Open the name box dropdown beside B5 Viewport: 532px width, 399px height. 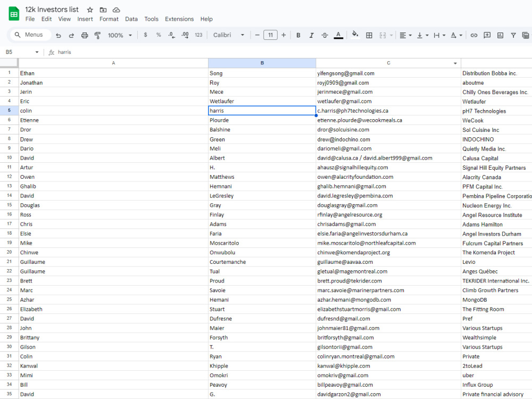point(37,52)
